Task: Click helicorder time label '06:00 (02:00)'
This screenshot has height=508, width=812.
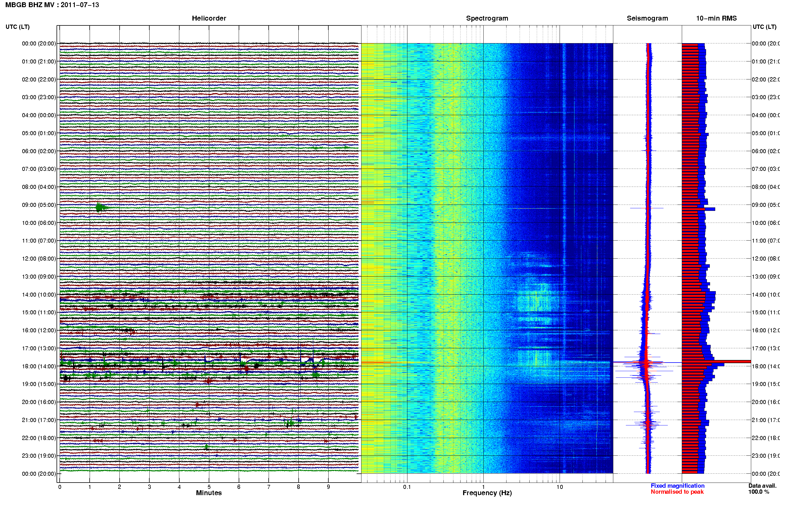Action: tap(39, 151)
